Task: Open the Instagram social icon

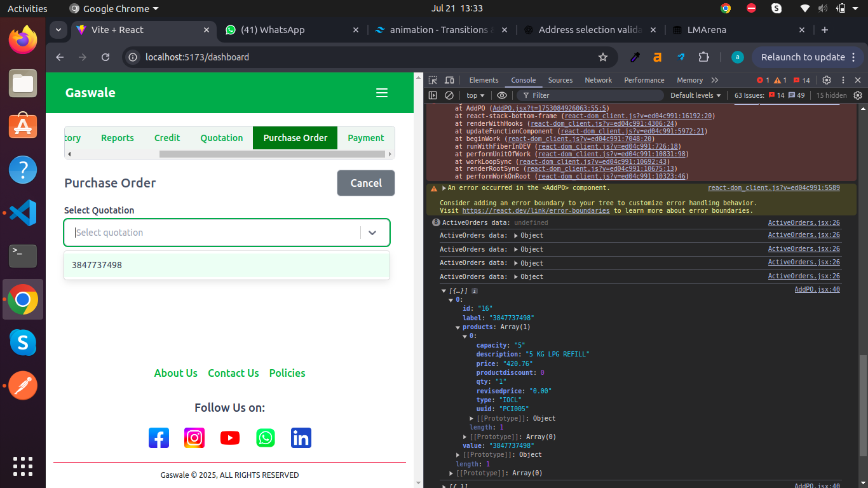Action: click(194, 438)
